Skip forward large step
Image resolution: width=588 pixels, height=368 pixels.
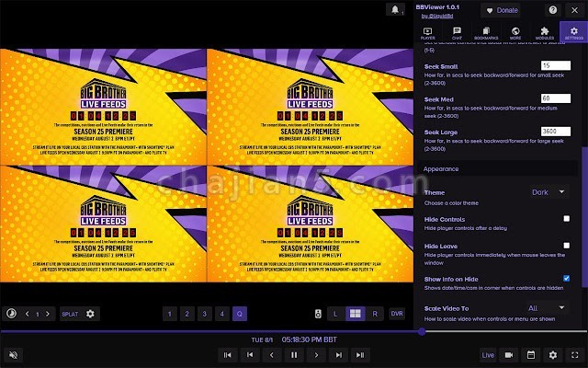[360, 355]
